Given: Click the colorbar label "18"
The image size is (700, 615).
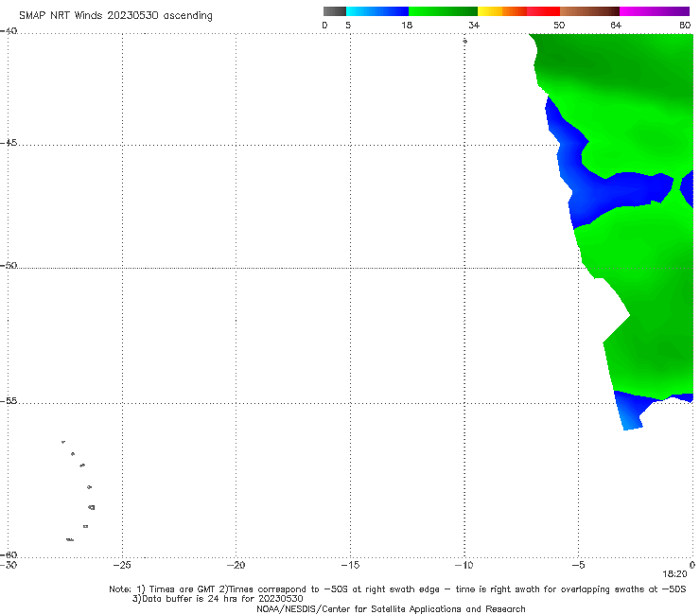Looking at the screenshot, I should [407, 25].
